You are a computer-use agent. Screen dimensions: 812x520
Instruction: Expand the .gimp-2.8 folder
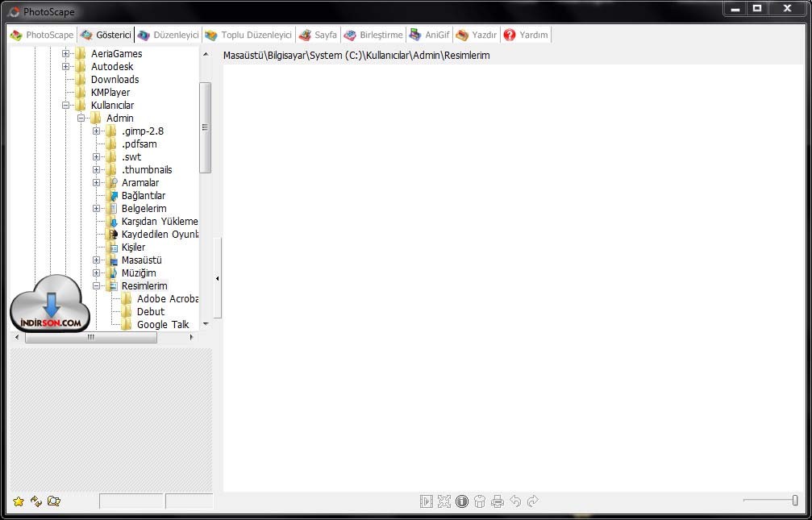tap(96, 131)
